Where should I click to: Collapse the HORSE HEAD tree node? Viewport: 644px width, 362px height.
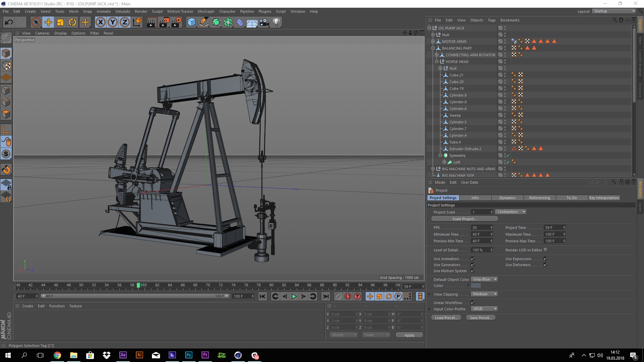(x=437, y=62)
